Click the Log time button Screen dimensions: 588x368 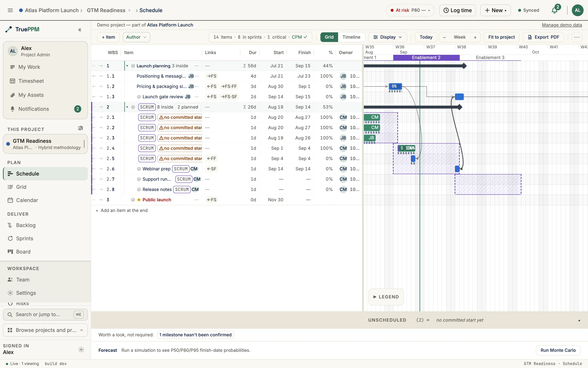(x=457, y=10)
